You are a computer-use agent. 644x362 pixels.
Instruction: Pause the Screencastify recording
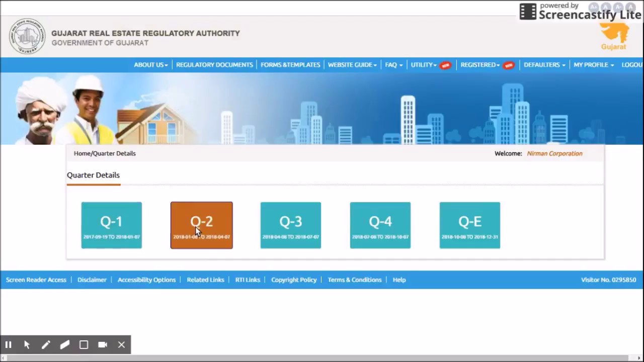9,345
